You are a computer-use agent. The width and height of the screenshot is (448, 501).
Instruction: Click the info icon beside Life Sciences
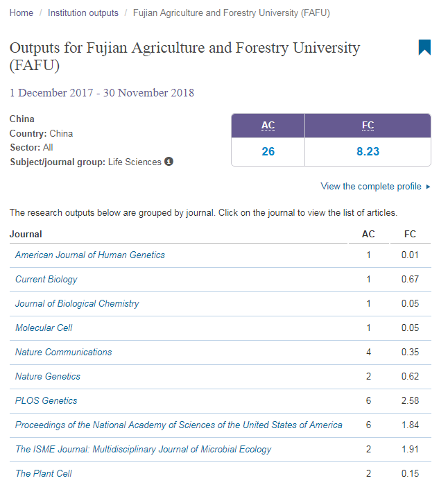click(169, 162)
